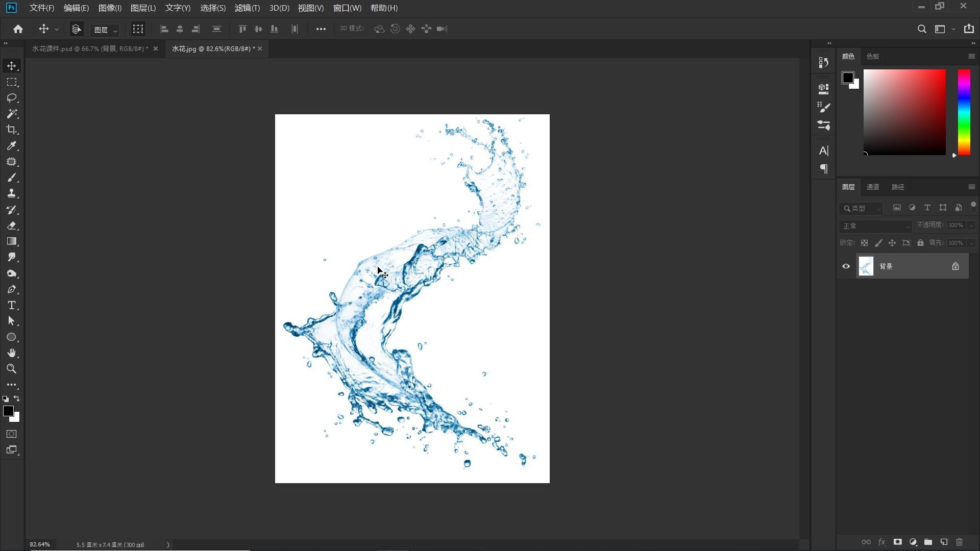Select the Crop tool
Image resolution: width=980 pixels, height=551 pixels.
[x=12, y=130]
